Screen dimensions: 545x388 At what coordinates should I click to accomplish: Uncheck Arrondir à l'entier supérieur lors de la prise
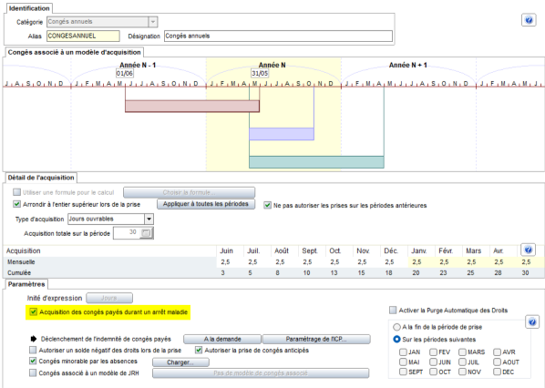point(17,204)
